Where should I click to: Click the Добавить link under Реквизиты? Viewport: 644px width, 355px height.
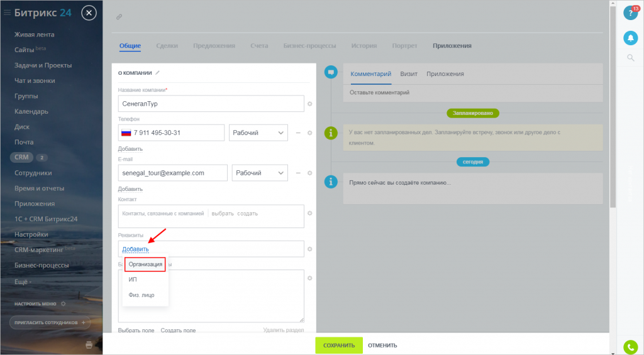tap(135, 249)
